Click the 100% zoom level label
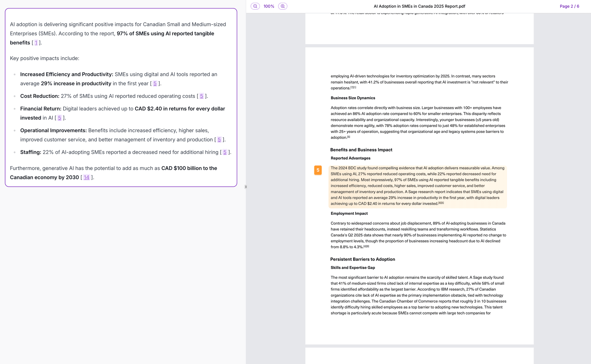 [x=269, y=6]
